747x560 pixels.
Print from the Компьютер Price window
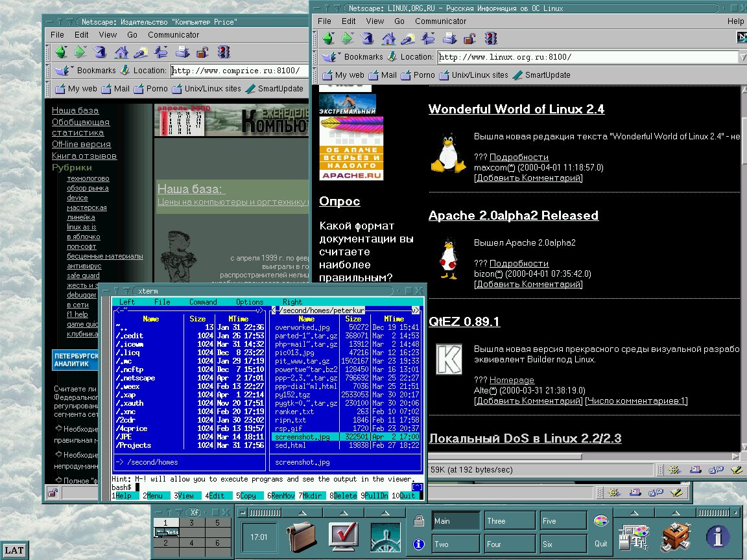[x=182, y=51]
